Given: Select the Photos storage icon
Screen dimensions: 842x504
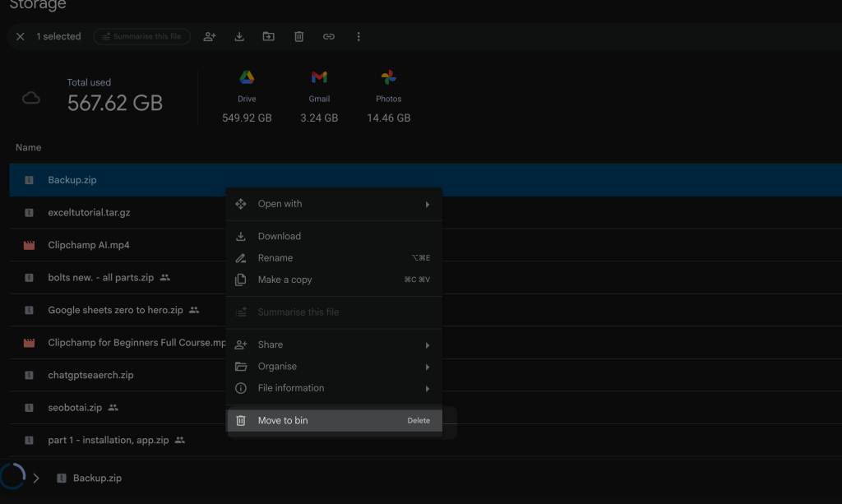Looking at the screenshot, I should (388, 77).
